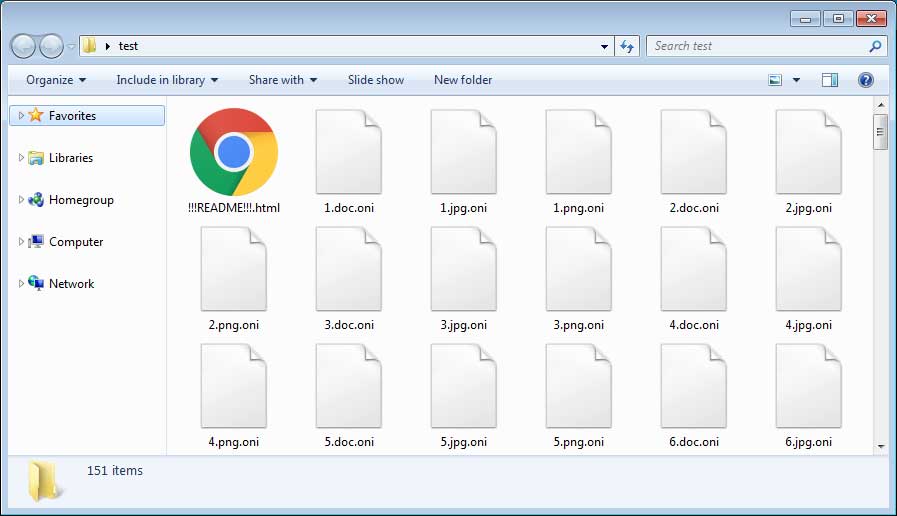Select the 2.jpg.oni file icon
The image size is (897, 516).
tap(809, 152)
